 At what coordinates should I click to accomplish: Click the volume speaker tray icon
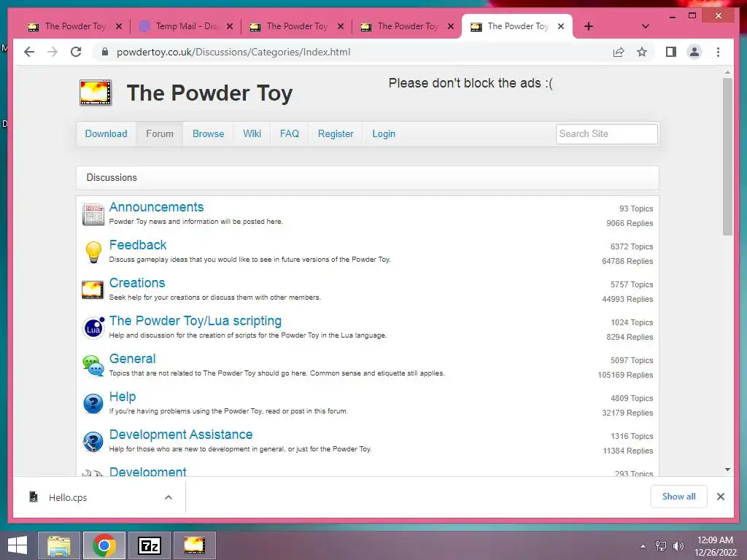(678, 545)
